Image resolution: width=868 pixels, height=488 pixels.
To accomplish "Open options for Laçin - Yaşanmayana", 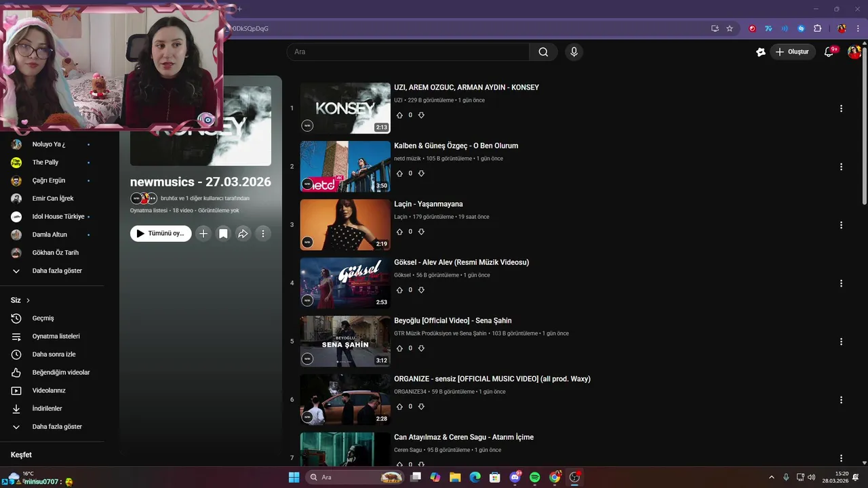I will click(841, 225).
